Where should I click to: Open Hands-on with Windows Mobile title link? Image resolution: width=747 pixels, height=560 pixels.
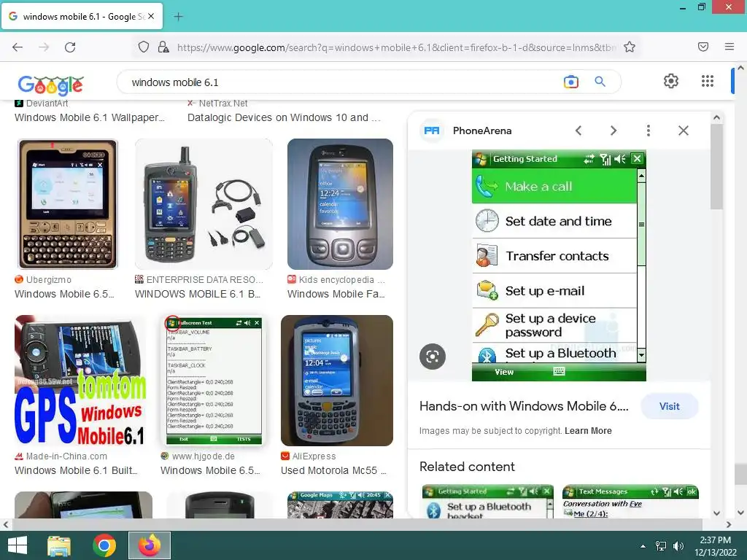[524, 406]
